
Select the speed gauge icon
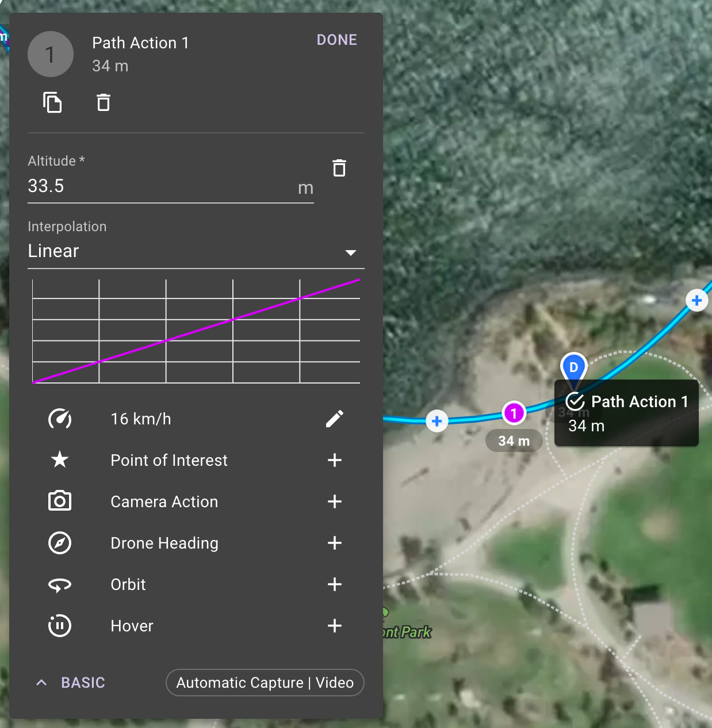pos(60,419)
